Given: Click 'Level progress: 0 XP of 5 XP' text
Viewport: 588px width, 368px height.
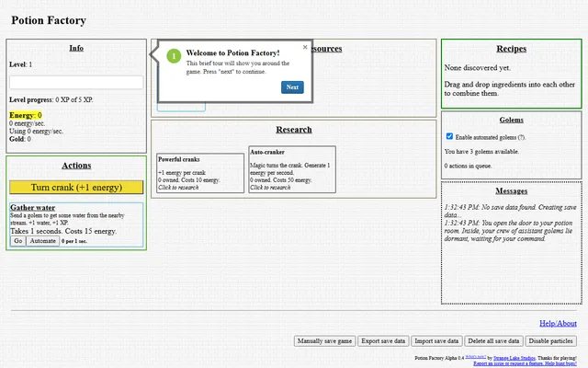Looking at the screenshot, I should point(51,100).
